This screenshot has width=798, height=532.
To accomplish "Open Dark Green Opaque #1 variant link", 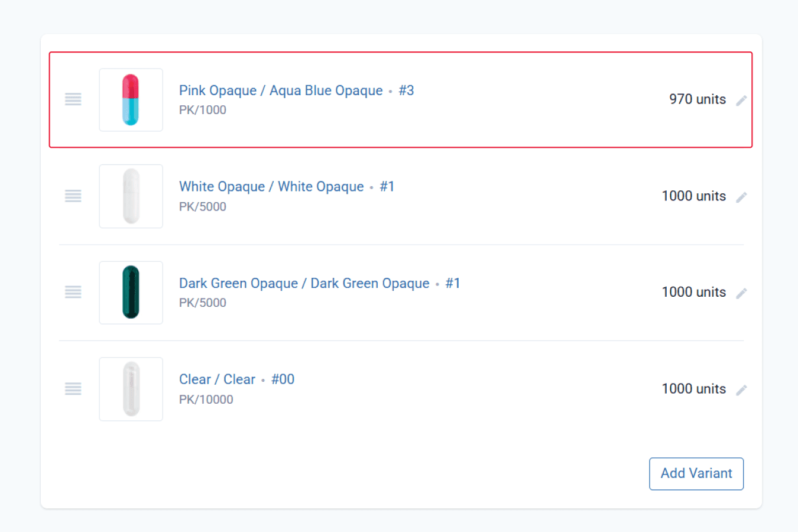I will pyautogui.click(x=320, y=283).
